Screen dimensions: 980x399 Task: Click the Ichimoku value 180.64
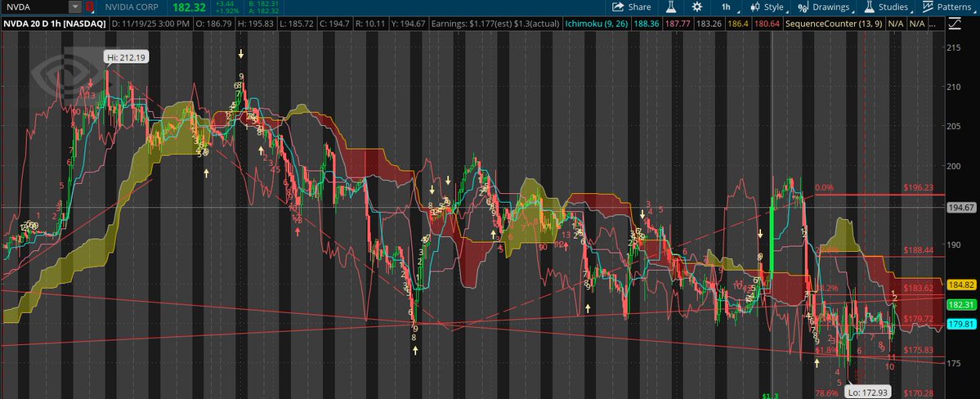(x=766, y=24)
